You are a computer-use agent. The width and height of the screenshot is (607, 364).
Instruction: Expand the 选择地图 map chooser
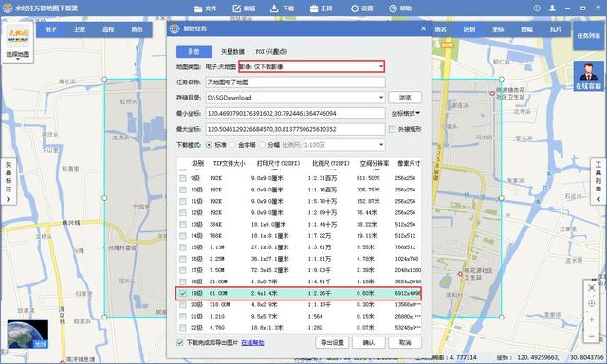point(18,55)
